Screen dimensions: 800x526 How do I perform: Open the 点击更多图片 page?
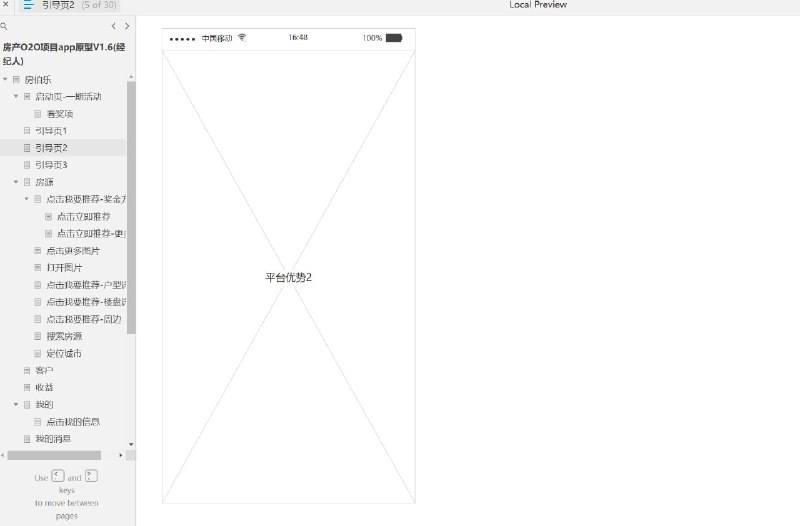pos(73,251)
